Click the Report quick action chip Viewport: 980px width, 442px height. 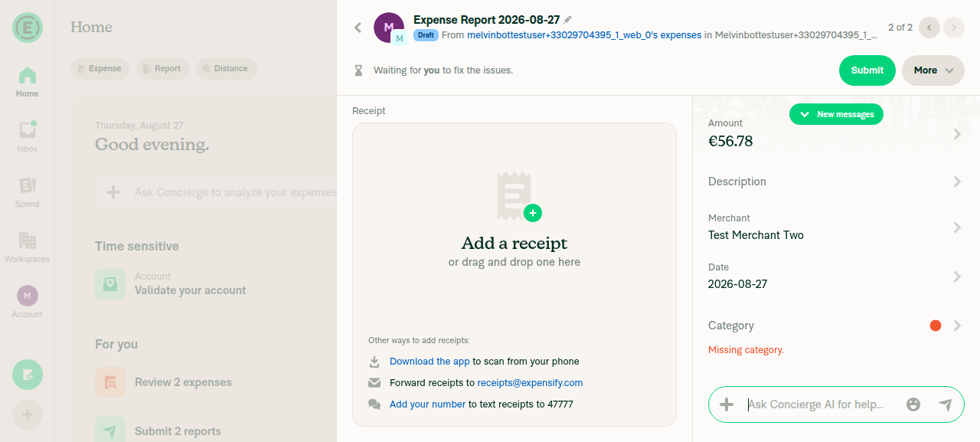163,69
